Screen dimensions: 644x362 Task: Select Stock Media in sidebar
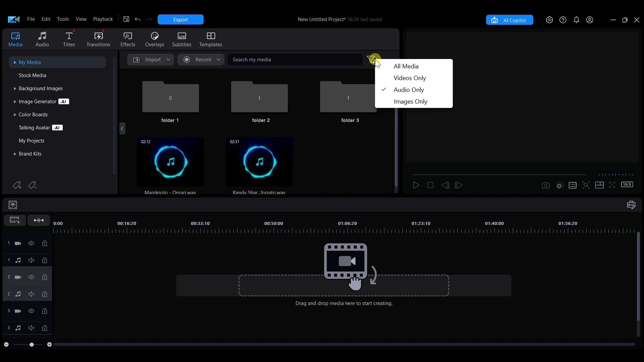click(33, 75)
